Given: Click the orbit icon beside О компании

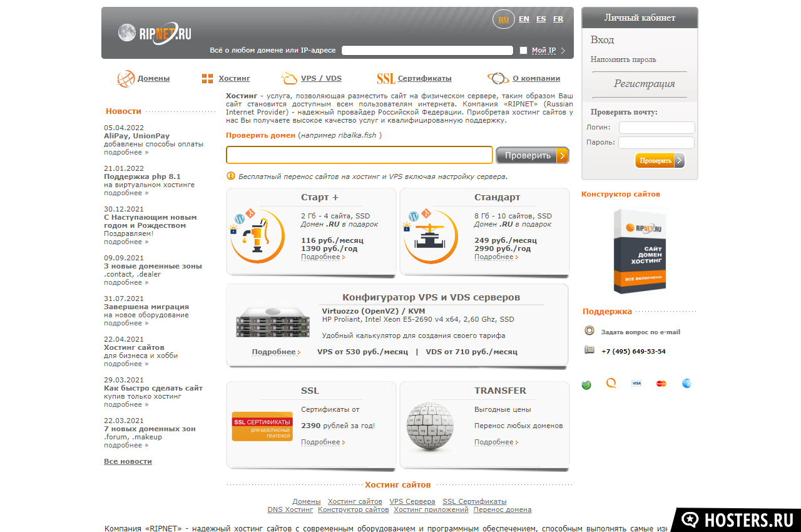Looking at the screenshot, I should click(x=498, y=78).
